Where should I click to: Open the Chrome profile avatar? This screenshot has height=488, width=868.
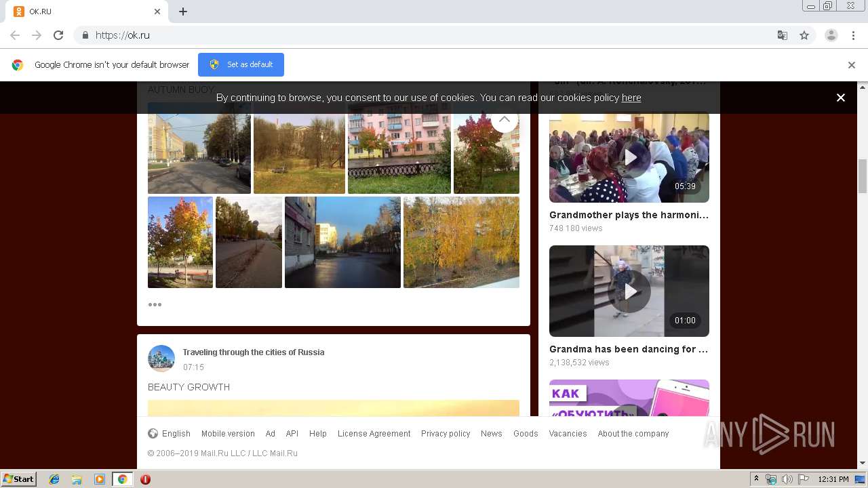tap(831, 35)
